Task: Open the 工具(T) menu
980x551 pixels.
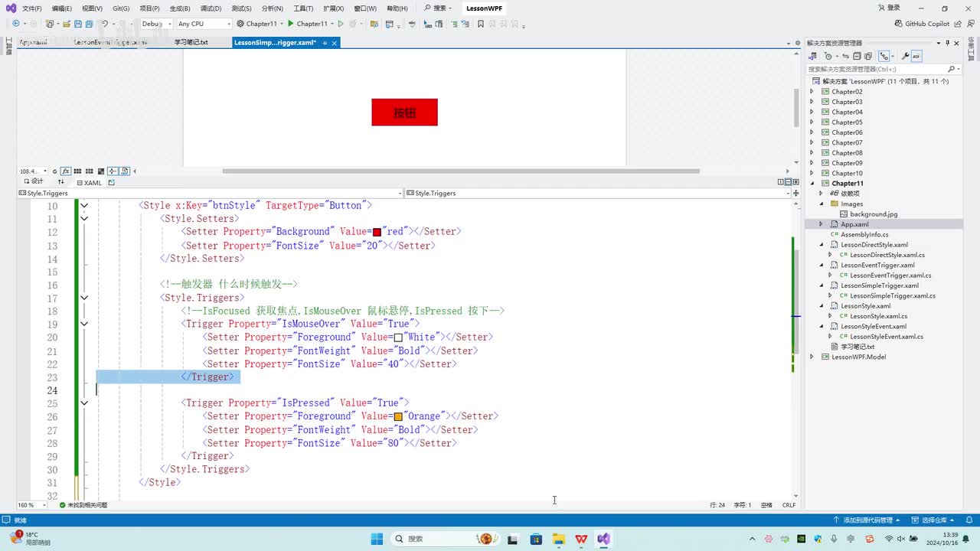Action: (x=303, y=8)
